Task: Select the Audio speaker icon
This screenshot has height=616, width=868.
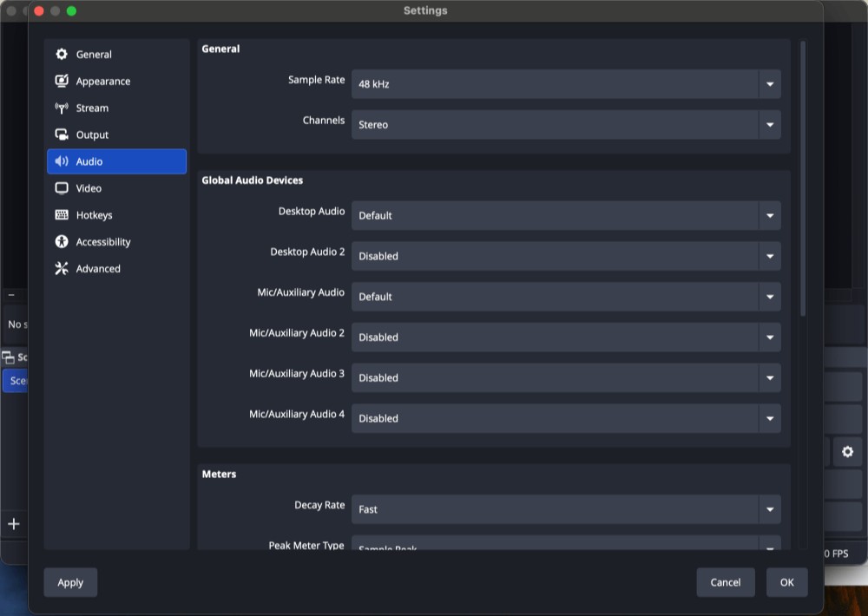Action: 61,161
